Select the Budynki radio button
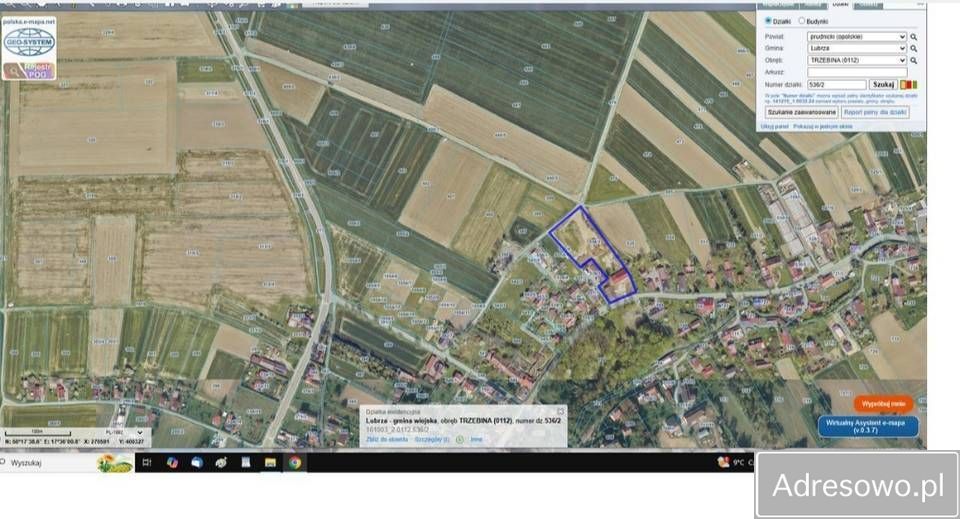Image resolution: width=960 pixels, height=519 pixels. tap(801, 21)
